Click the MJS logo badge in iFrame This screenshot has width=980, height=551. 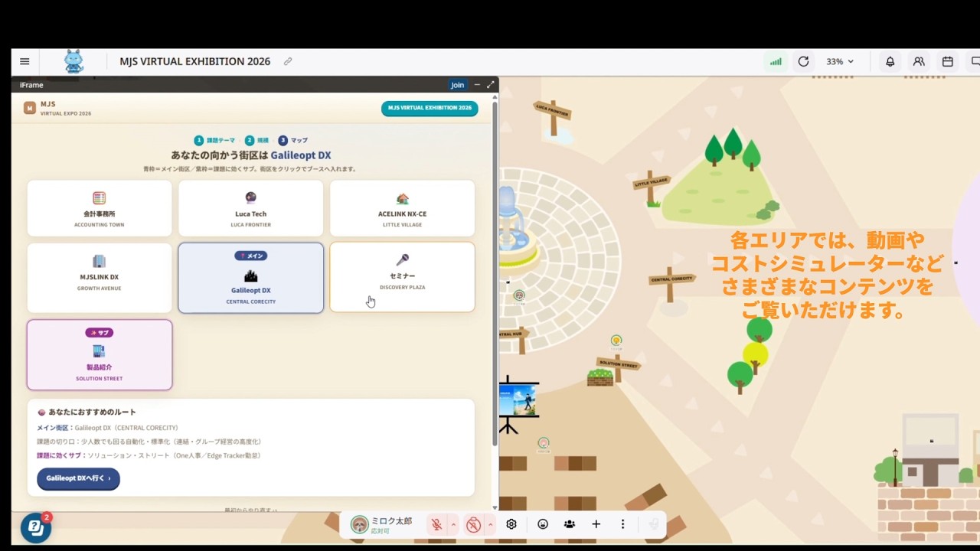tap(30, 108)
